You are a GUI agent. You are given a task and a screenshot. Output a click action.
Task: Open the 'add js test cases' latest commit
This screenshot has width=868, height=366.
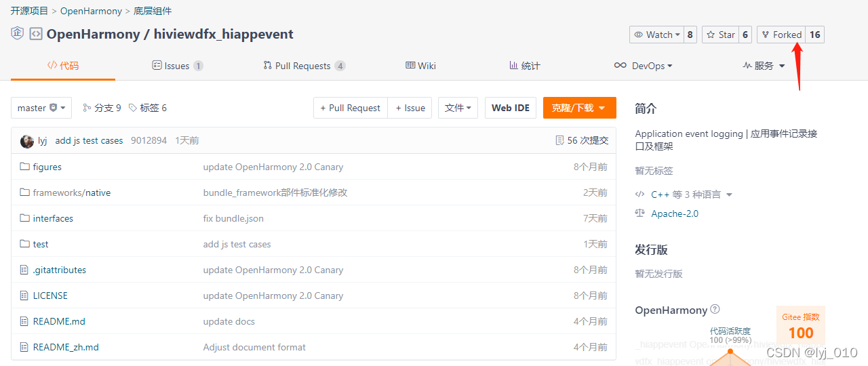tap(90, 141)
